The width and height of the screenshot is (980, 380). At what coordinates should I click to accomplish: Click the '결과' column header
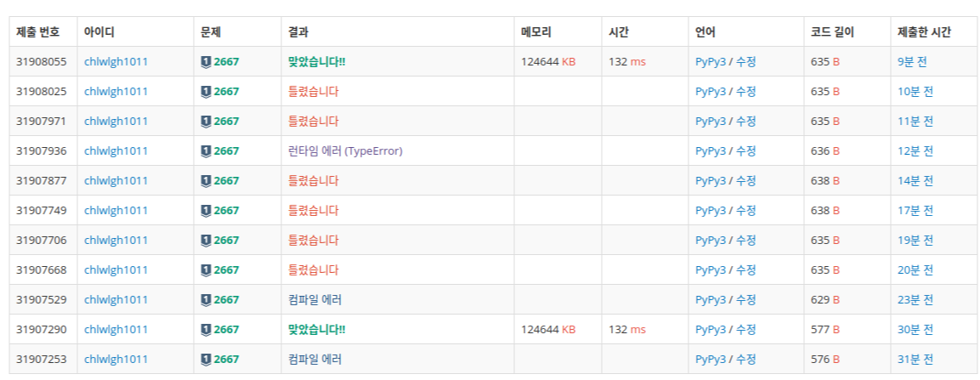(x=298, y=31)
